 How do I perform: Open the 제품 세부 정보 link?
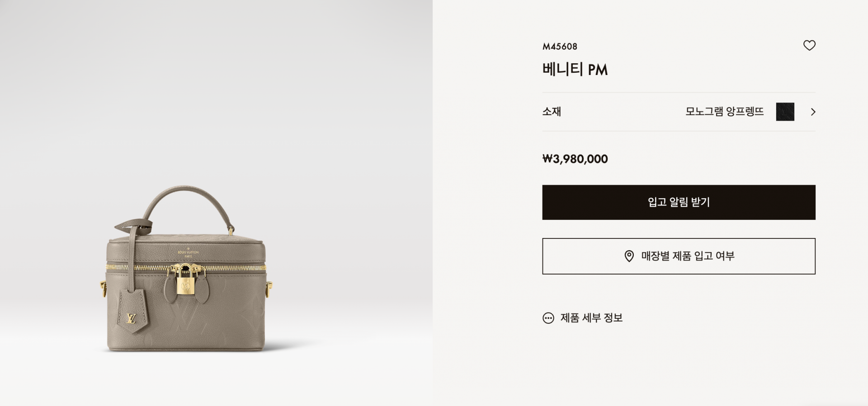click(591, 318)
